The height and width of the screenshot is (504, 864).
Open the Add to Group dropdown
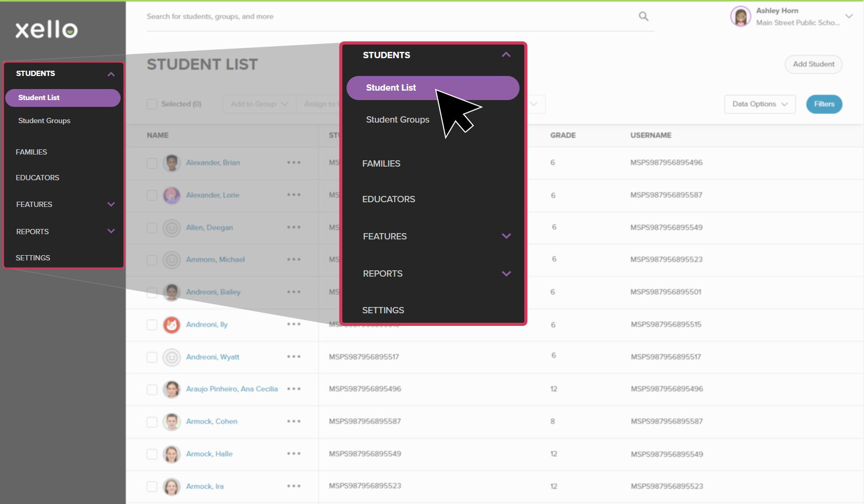pos(260,104)
